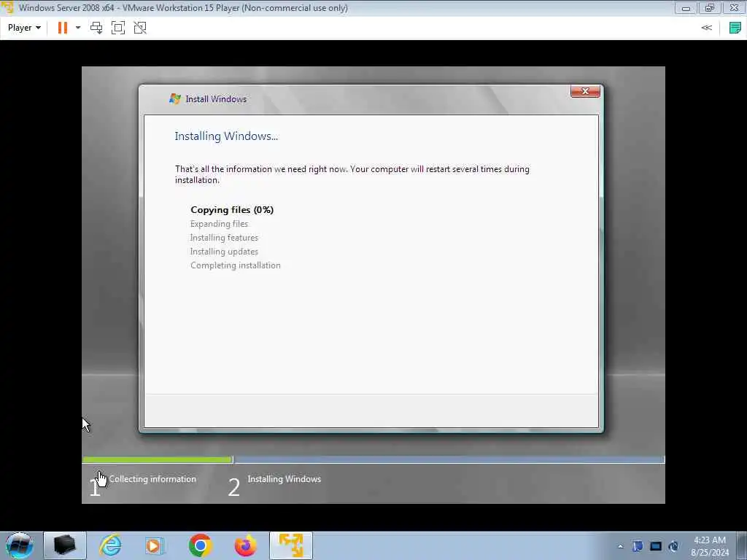Click the VMware title bar app icon
The height and width of the screenshot is (560, 747).
(x=7, y=7)
